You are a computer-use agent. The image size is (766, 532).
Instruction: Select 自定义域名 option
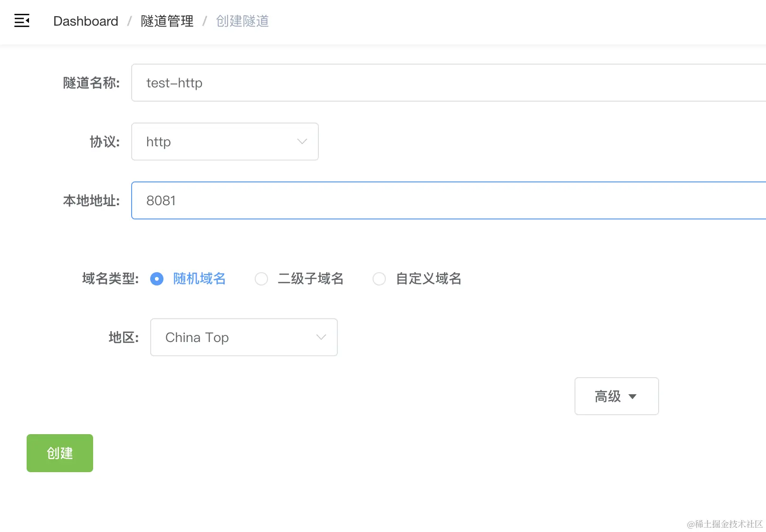pos(379,279)
